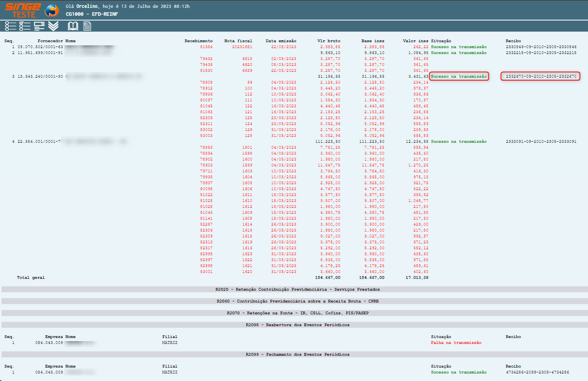Click the Falha na transmissão status
This screenshot has height=381, width=588.
[x=456, y=343]
